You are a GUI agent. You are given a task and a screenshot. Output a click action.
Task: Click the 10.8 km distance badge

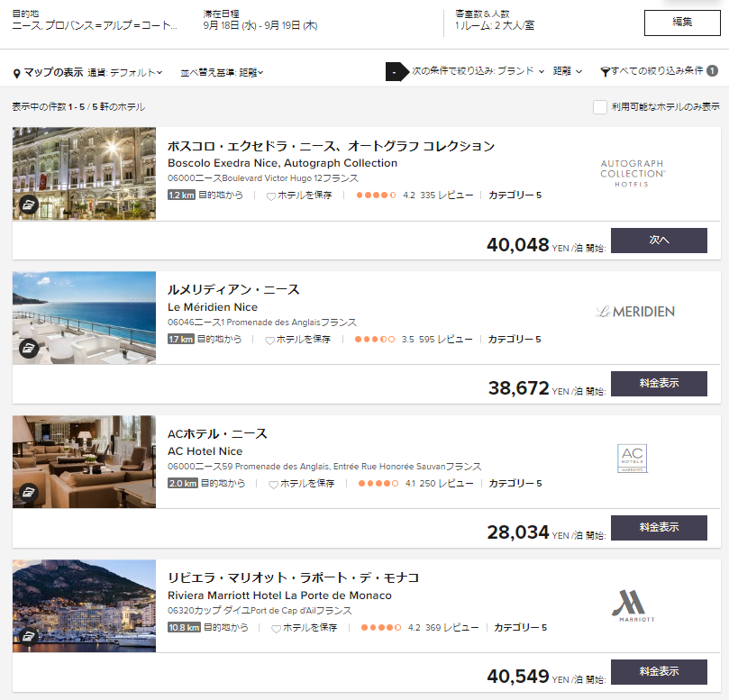pyautogui.click(x=184, y=628)
